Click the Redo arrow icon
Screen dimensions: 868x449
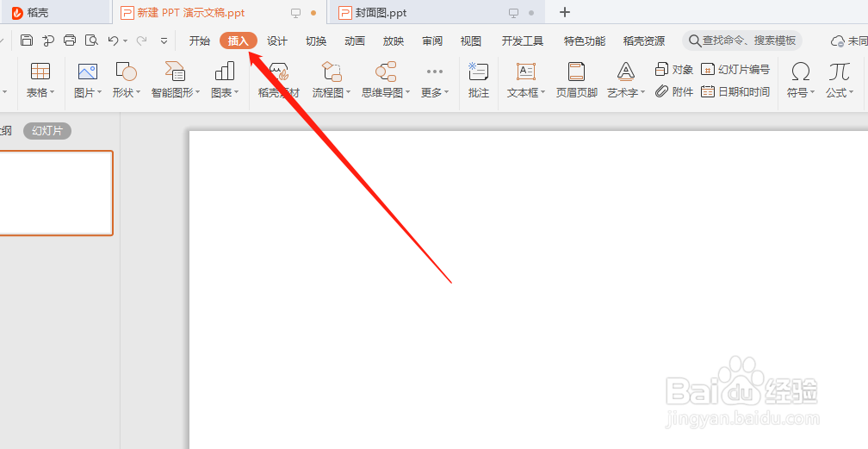(142, 41)
